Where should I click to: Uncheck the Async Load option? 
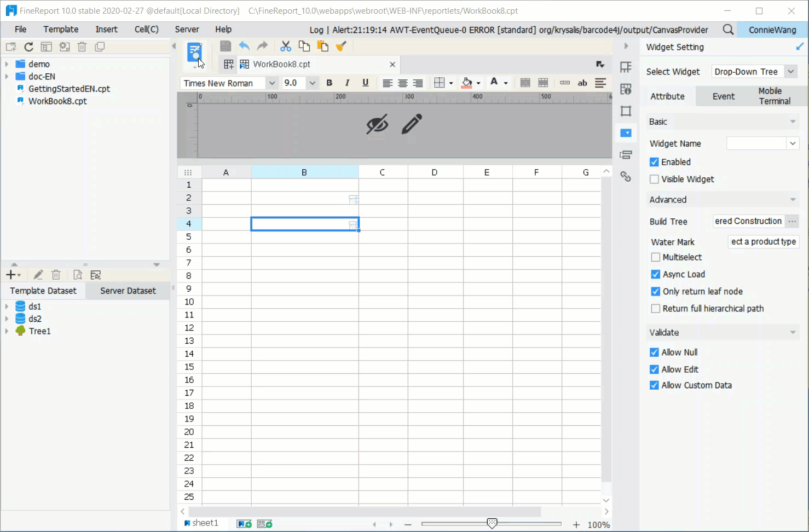click(655, 274)
